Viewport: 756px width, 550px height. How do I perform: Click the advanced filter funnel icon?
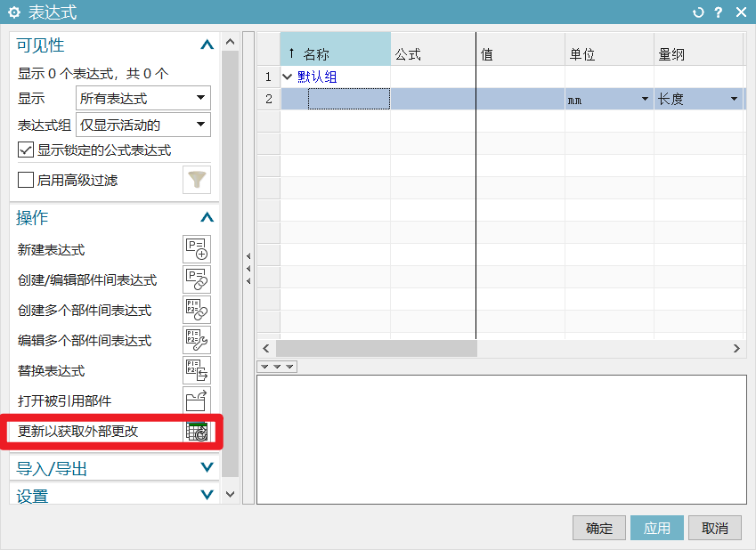point(197,180)
